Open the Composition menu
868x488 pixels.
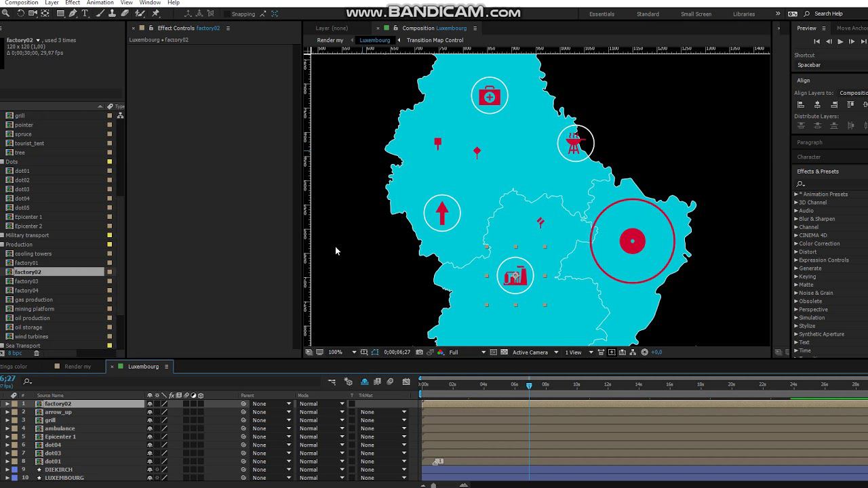click(21, 3)
